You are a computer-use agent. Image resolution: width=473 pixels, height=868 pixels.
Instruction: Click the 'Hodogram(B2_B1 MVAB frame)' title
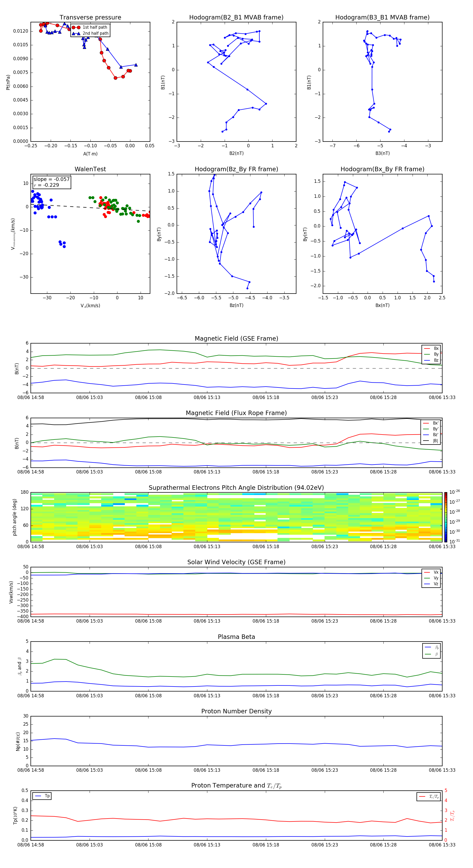(x=236, y=18)
